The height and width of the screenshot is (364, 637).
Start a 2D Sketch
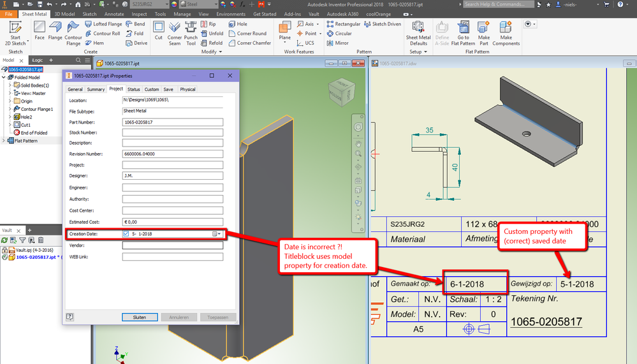[x=15, y=33]
